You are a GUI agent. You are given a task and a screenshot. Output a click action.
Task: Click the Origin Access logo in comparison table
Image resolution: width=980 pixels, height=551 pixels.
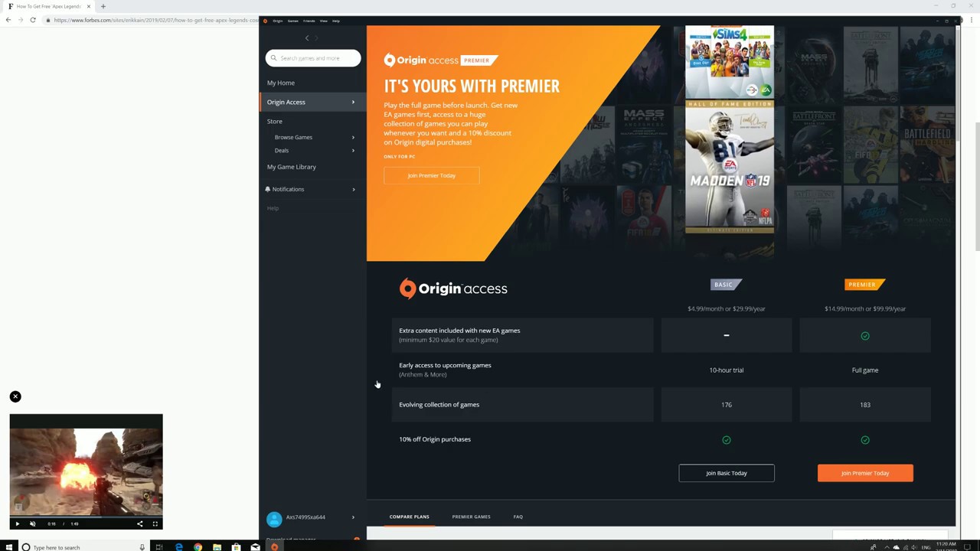pyautogui.click(x=453, y=289)
